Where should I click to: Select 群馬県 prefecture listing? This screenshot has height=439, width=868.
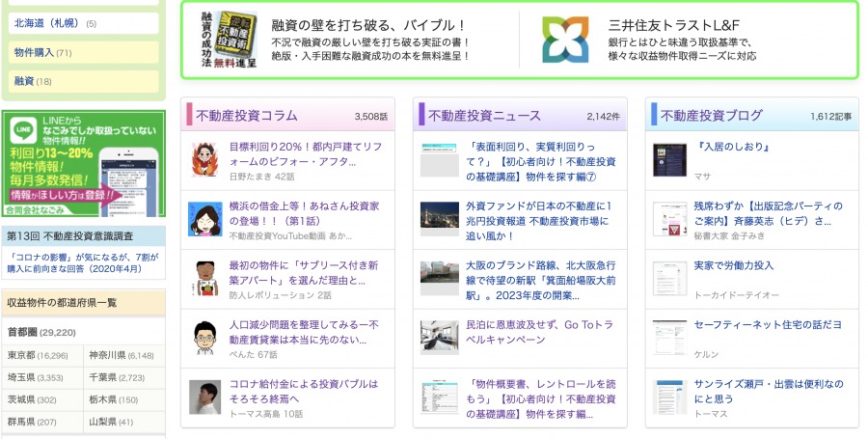(x=21, y=422)
